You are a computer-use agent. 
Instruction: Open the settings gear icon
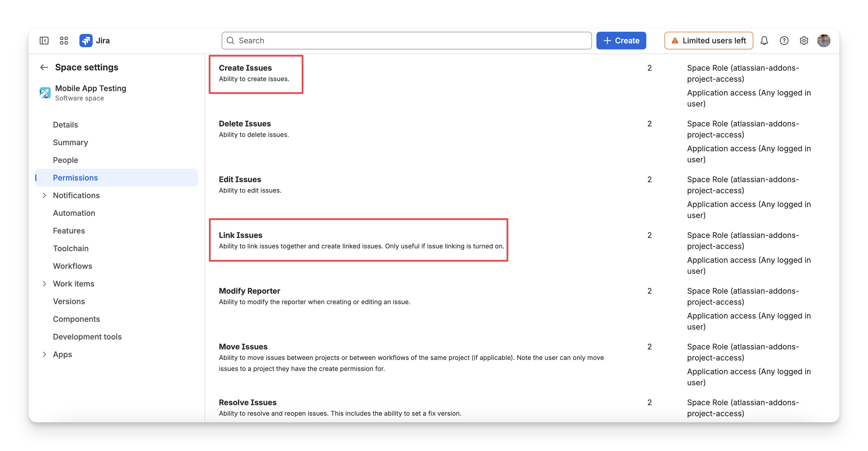(x=804, y=41)
